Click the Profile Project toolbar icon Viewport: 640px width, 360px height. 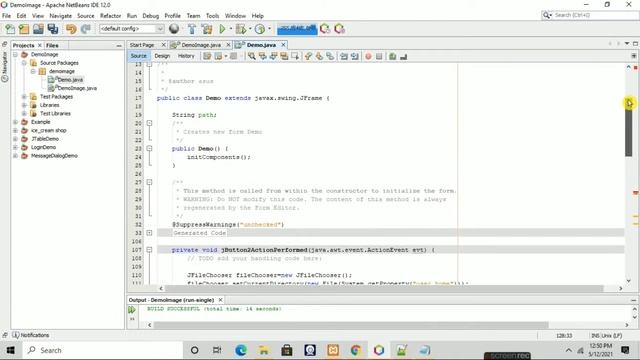pyautogui.click(x=260, y=29)
